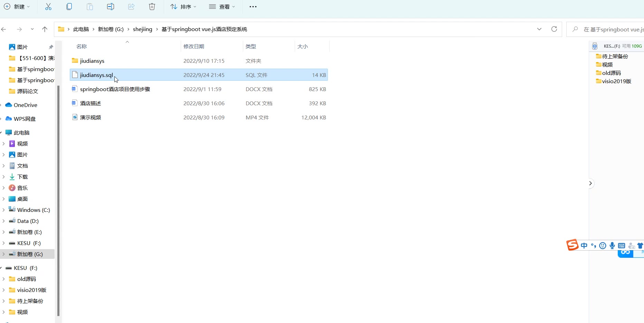Go up one folder level
This screenshot has height=323, width=644.
[45, 29]
